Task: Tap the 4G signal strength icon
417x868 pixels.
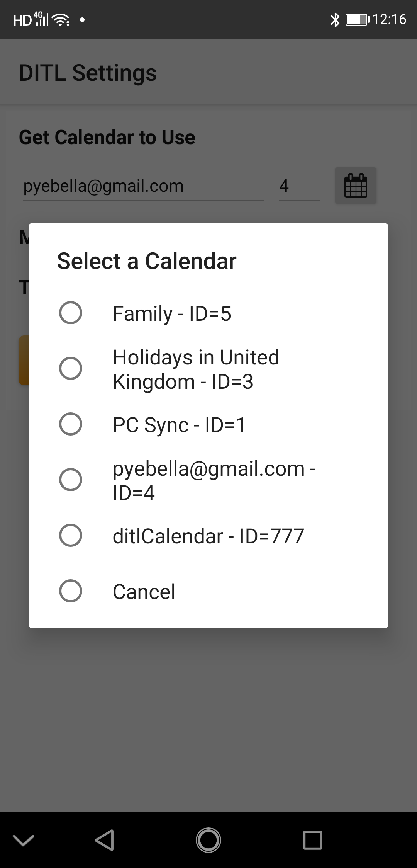Action: [41, 19]
